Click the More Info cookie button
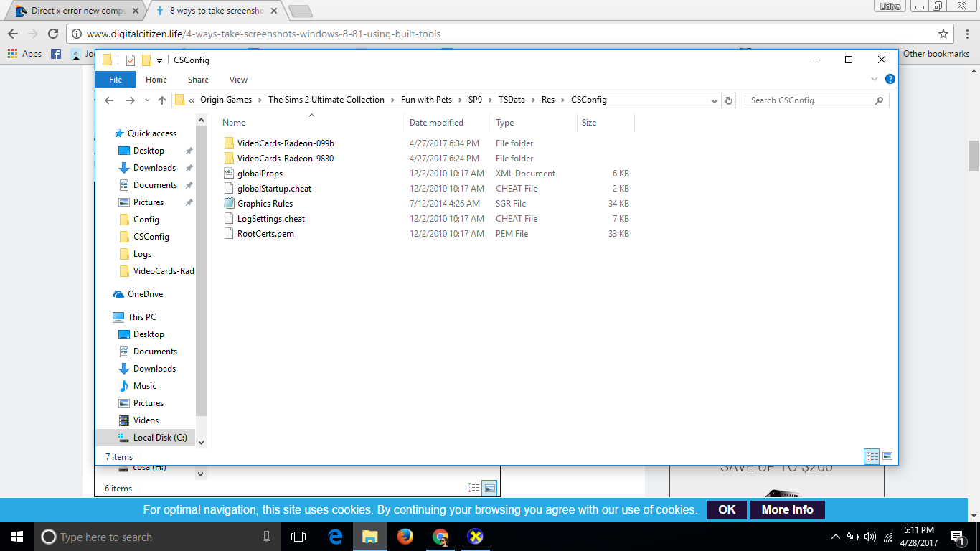This screenshot has width=980, height=551. click(x=787, y=510)
